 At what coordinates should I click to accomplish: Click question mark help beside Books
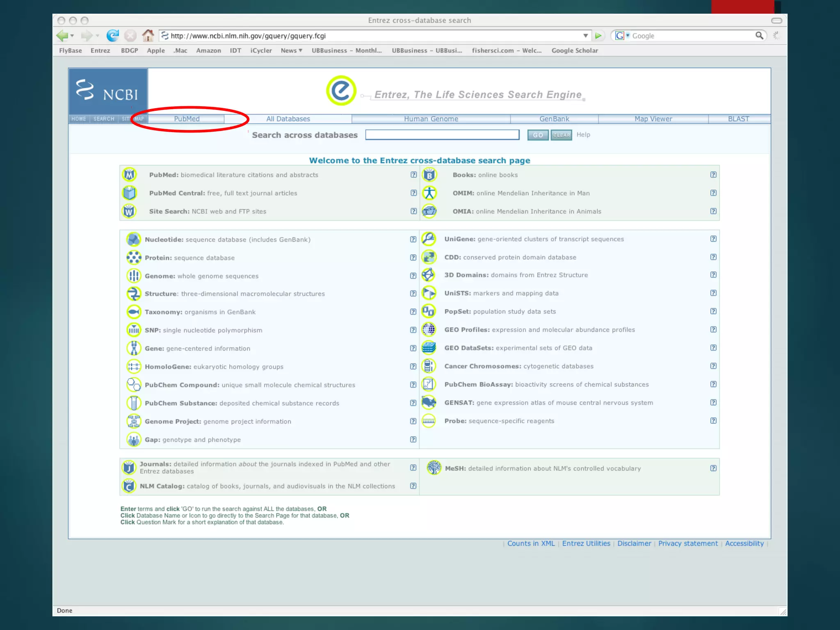pyautogui.click(x=713, y=175)
